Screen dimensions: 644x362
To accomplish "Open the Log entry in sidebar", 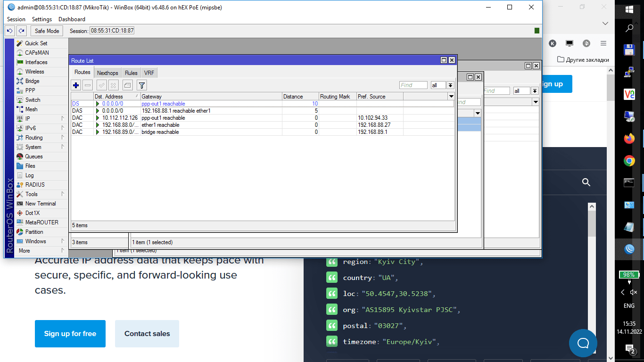I will [x=29, y=175].
